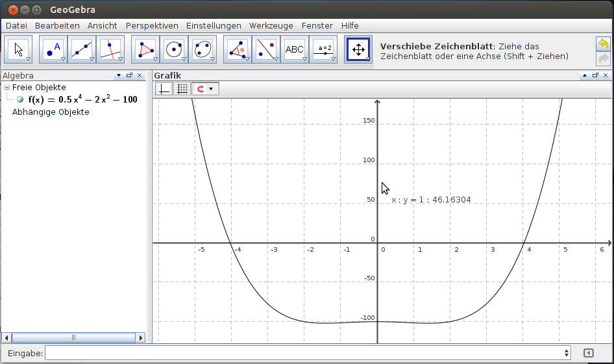Select the New Point tool
The height and width of the screenshot is (364, 614).
[53, 49]
